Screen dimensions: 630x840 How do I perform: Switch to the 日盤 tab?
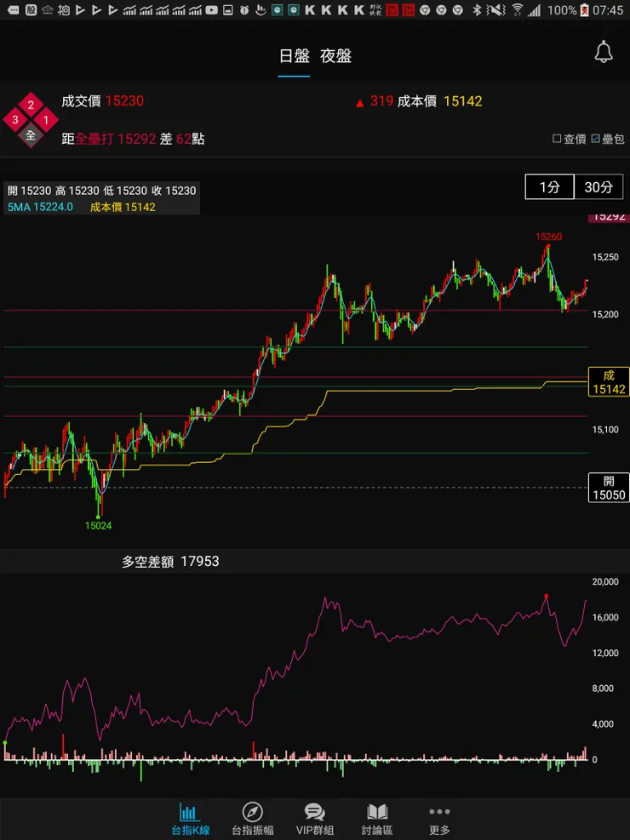(x=294, y=56)
